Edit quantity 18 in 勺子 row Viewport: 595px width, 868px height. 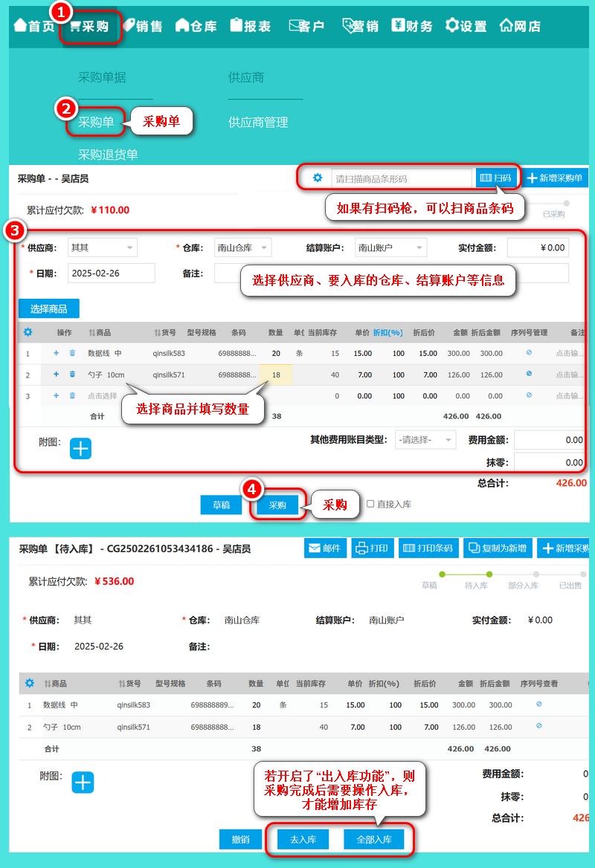[276, 375]
